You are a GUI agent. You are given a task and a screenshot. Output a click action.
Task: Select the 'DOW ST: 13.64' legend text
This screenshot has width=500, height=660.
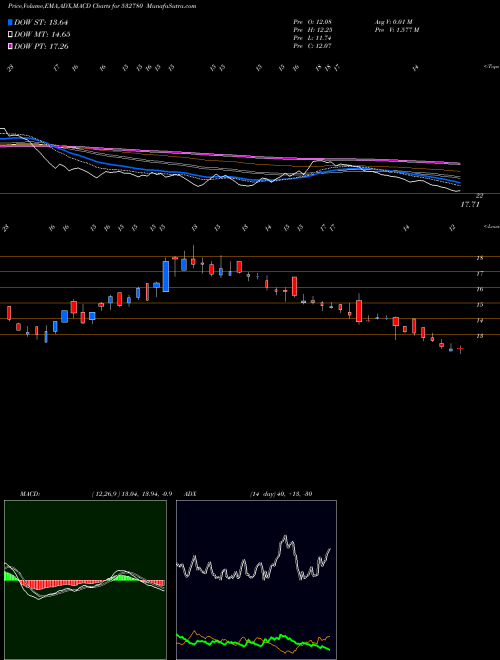[41, 22]
